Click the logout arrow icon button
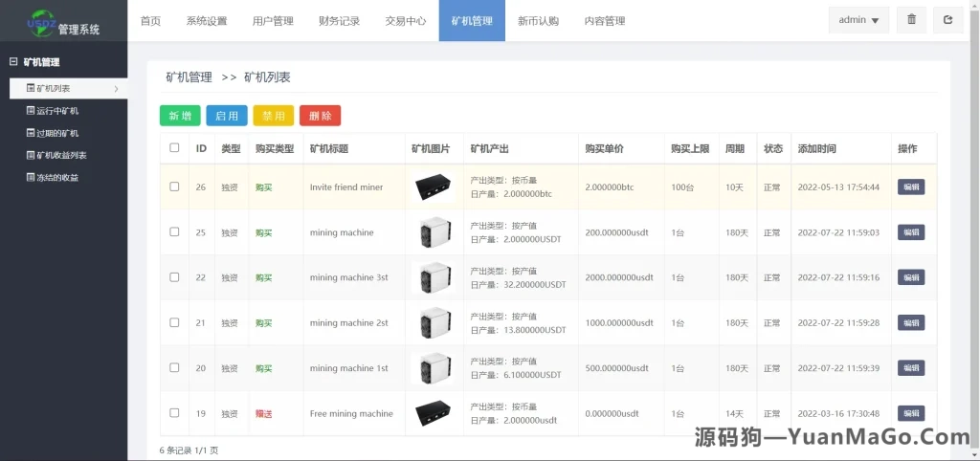Image resolution: width=980 pixels, height=461 pixels. [948, 20]
